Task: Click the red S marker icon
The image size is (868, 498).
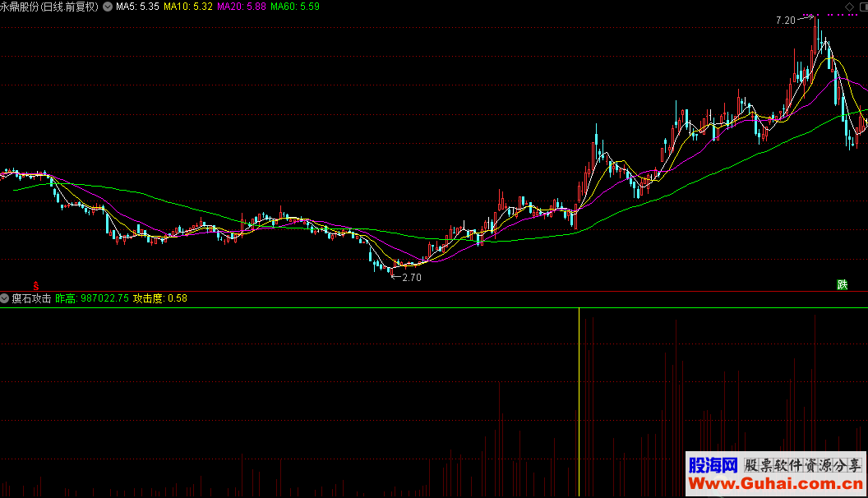Action: [36, 285]
